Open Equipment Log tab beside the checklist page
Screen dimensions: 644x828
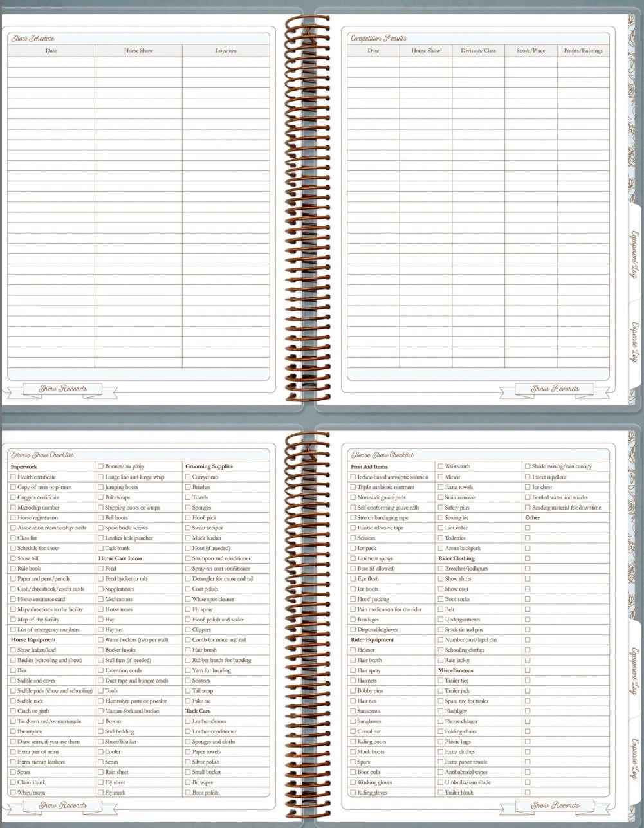(x=634, y=670)
